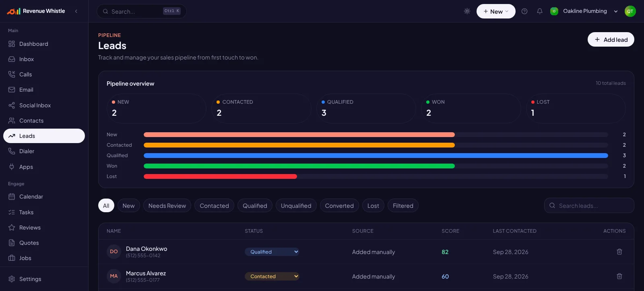Open Email in sidebar
This screenshot has height=291, width=644.
tap(44, 90)
